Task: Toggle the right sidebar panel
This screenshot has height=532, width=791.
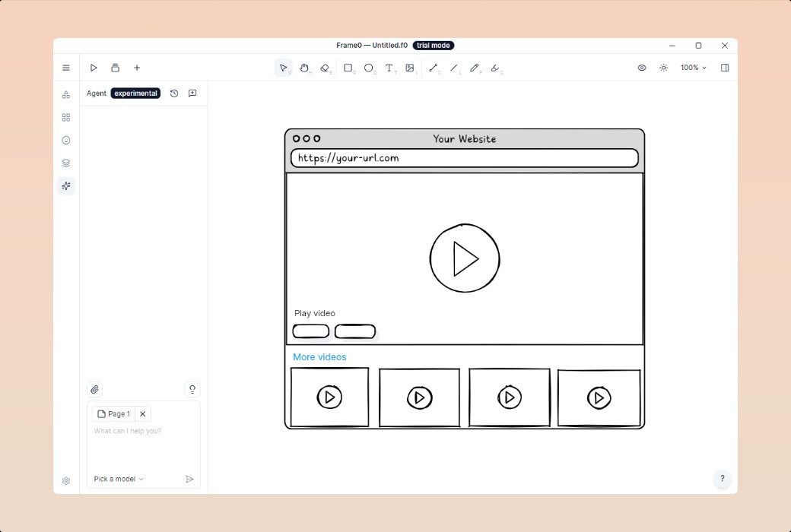Action: (x=725, y=68)
